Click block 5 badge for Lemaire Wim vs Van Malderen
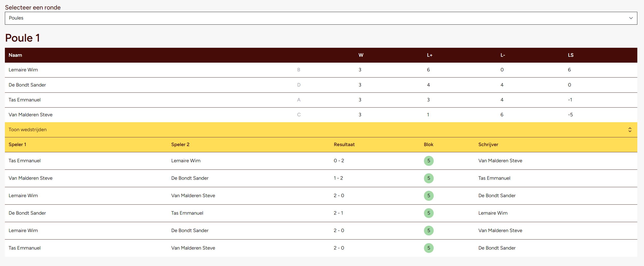This screenshot has width=644, height=266. point(429,196)
